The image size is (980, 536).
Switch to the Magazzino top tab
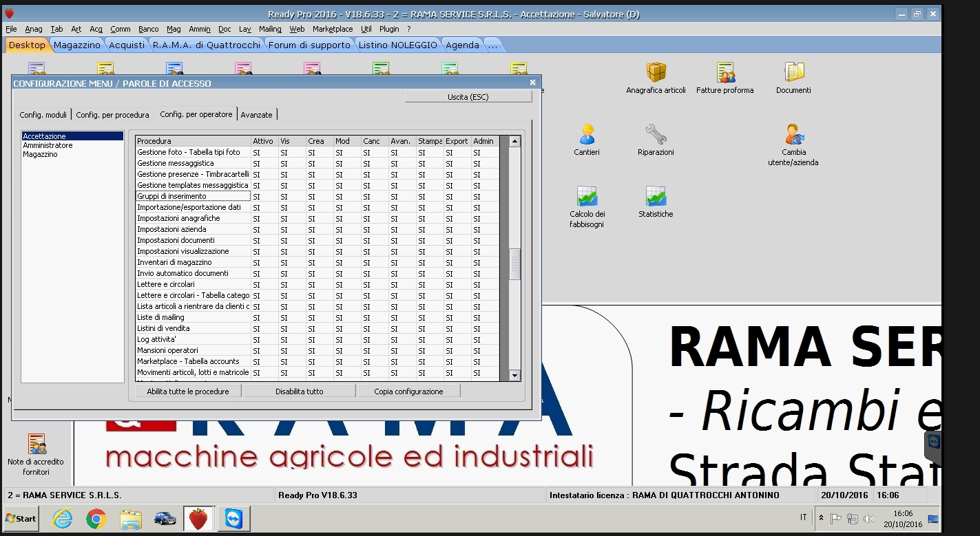tap(77, 45)
